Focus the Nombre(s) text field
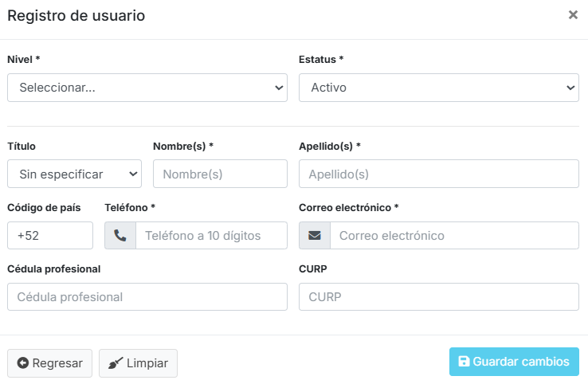This screenshot has width=588, height=384. click(220, 174)
